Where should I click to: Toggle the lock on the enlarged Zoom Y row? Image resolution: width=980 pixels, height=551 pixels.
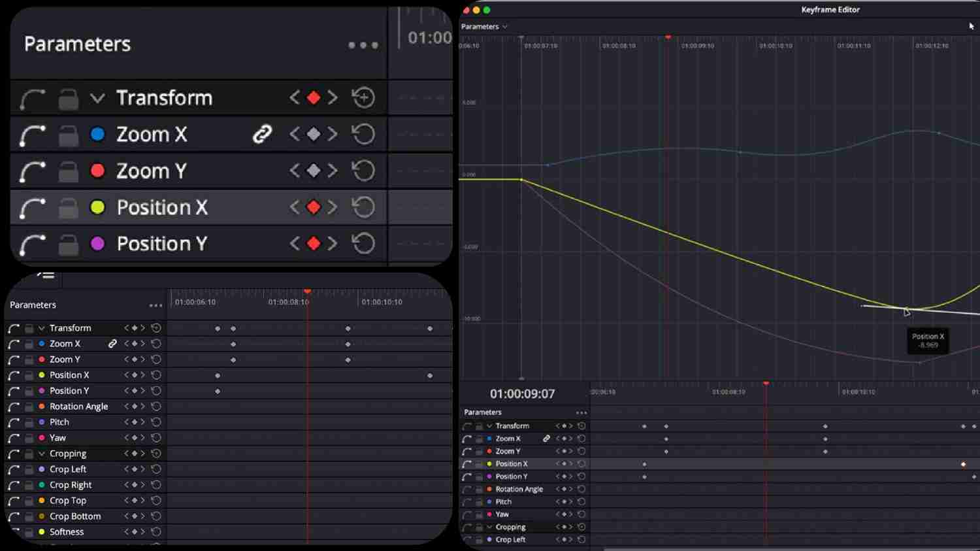[x=68, y=171]
